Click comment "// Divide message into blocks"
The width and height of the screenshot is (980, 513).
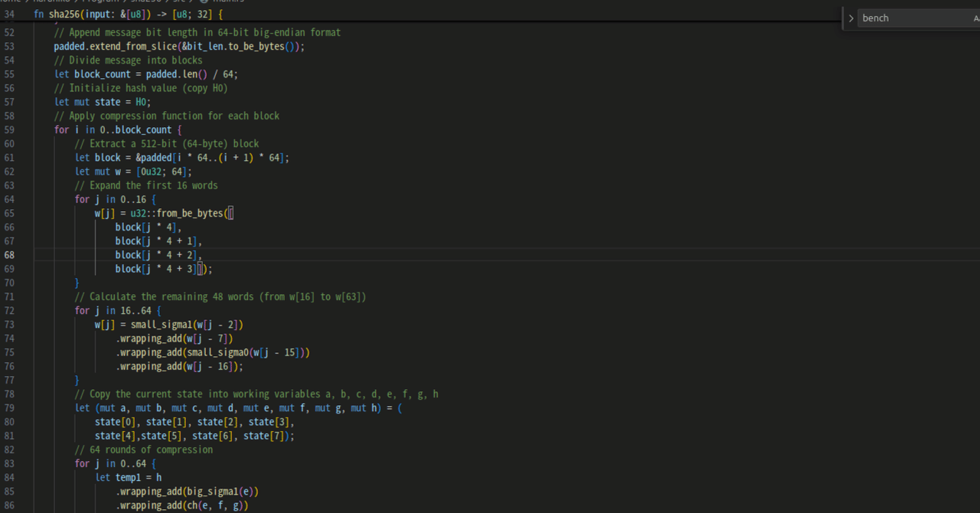tap(128, 60)
